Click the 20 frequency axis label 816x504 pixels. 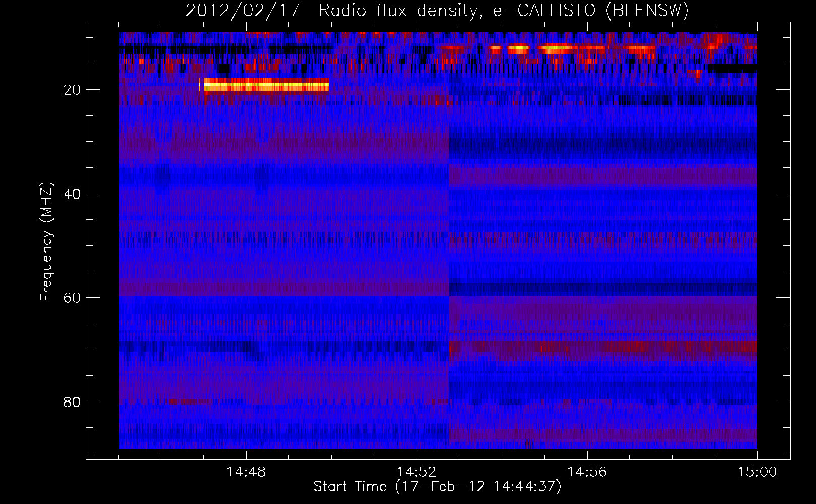coord(72,90)
